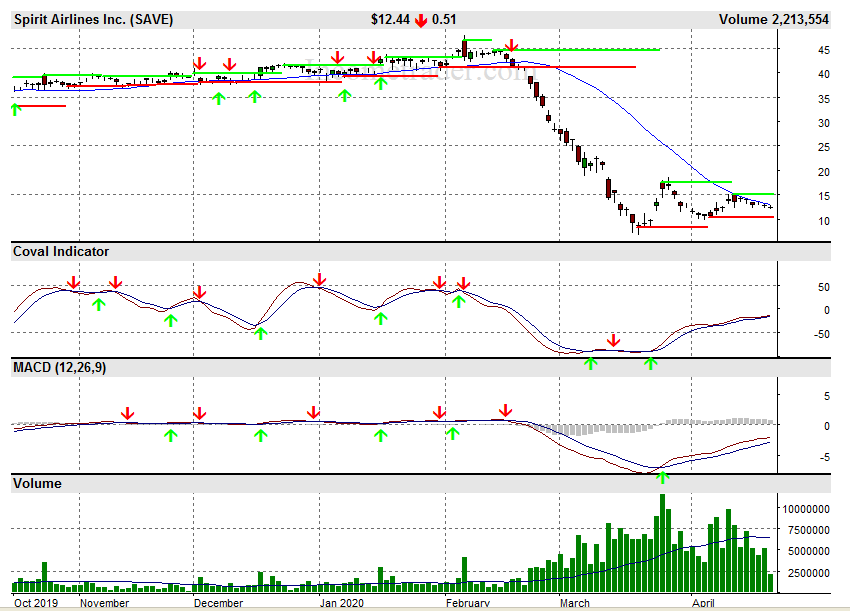The height and width of the screenshot is (611, 850).
Task: Click the green arrow at the price chart's October start
Action: [16, 109]
